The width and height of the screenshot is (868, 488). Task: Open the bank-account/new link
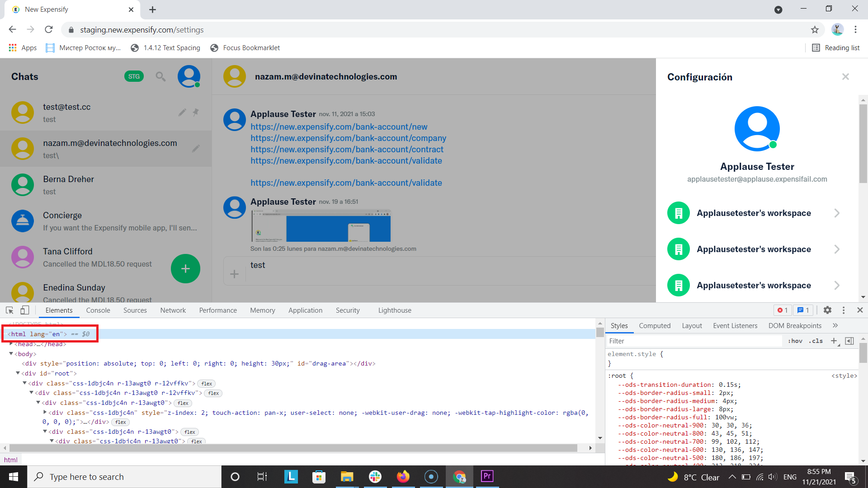click(x=339, y=127)
